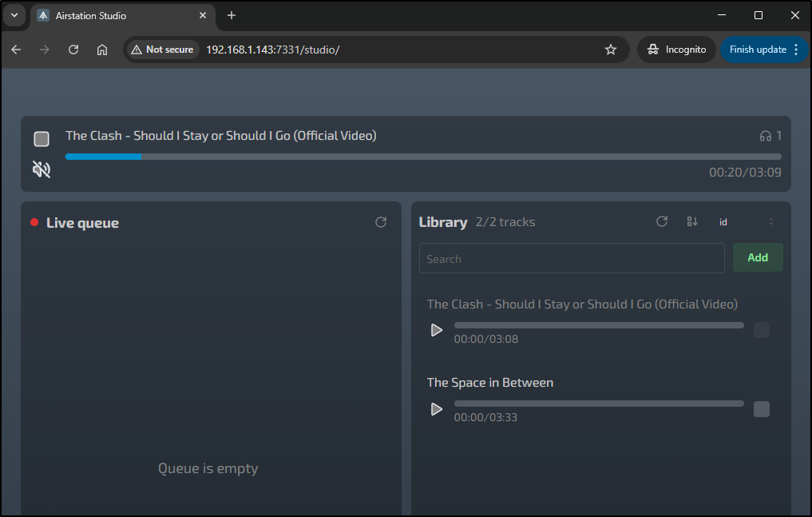Seek The Clash library track progress bar
Screen dimensions: 812x517
[599, 325]
